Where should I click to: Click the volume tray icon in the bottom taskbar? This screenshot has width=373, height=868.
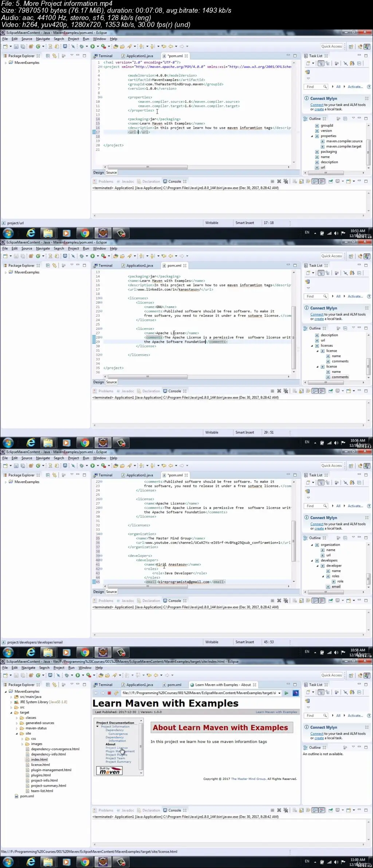point(336,862)
